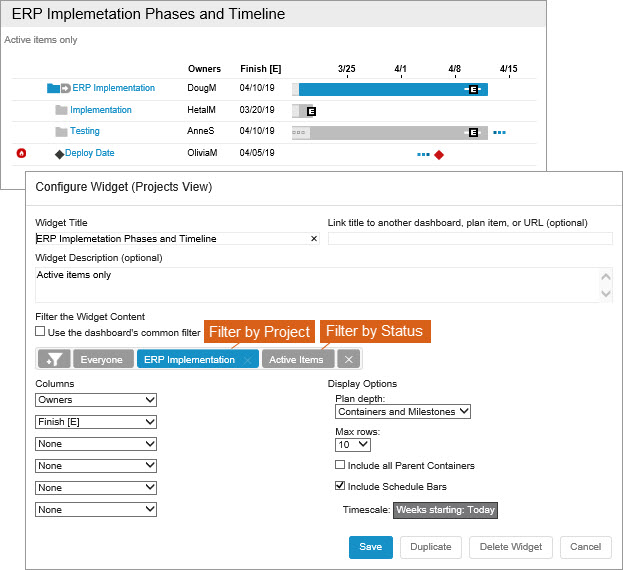This screenshot has width=623, height=570.
Task: Open the Max rows dropdown
Action: 352,444
